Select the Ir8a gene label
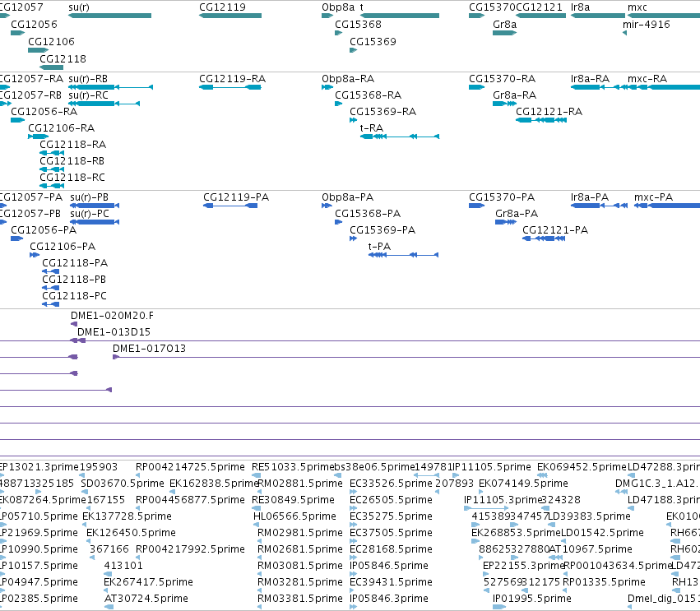This screenshot has width=700, height=611. (580, 7)
